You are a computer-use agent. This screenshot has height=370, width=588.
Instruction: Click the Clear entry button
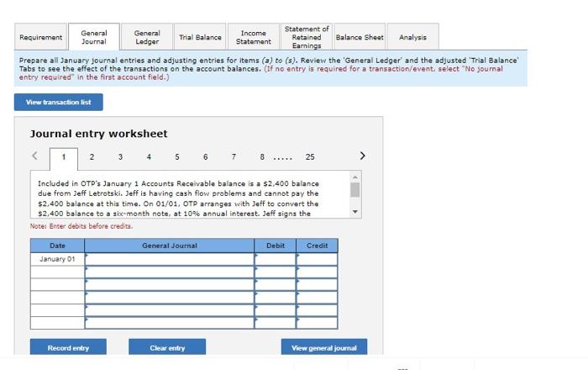(167, 347)
